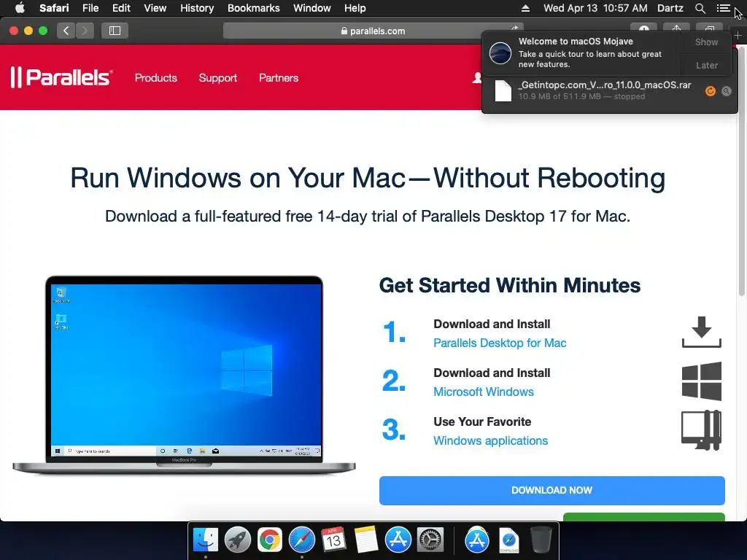747x560 pixels.
Task: Click the DOWNLOAD NOW button
Action: click(x=551, y=491)
